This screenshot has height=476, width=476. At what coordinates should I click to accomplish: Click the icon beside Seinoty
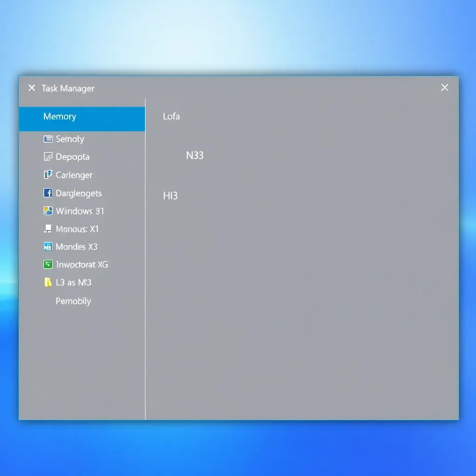48,139
